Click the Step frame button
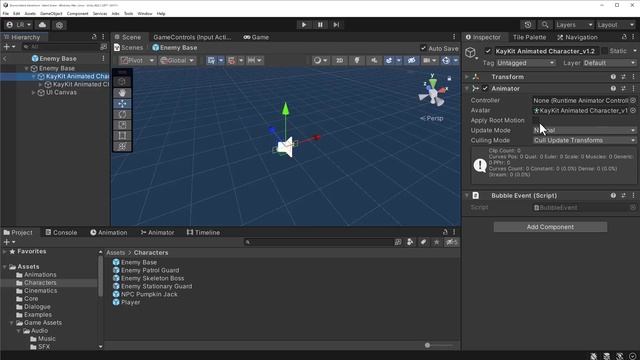Screen dimensions: 640x360 [x=336, y=24]
